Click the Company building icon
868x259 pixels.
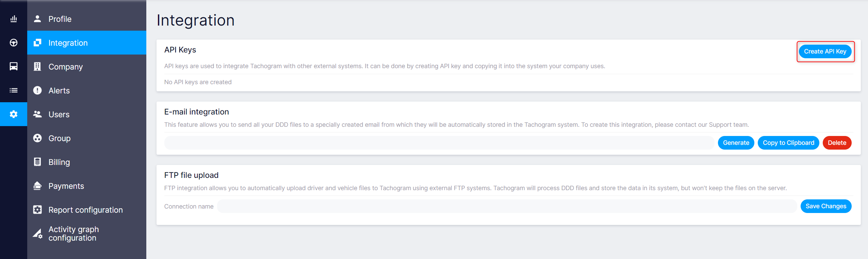[x=37, y=66]
